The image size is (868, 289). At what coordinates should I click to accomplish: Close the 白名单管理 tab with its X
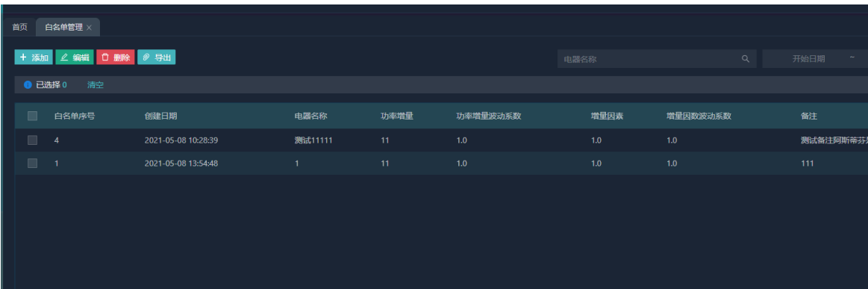[x=89, y=28]
